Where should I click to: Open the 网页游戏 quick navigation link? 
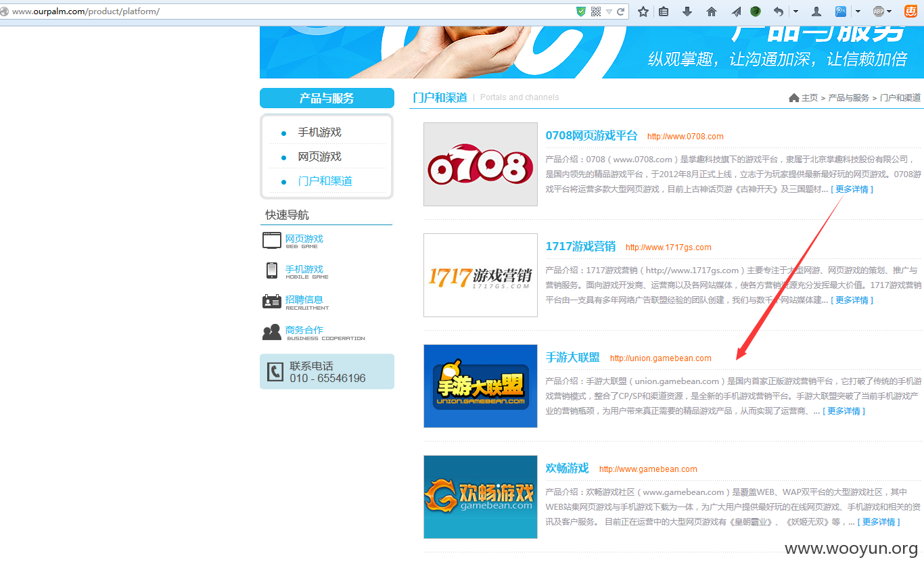pyautogui.click(x=304, y=239)
